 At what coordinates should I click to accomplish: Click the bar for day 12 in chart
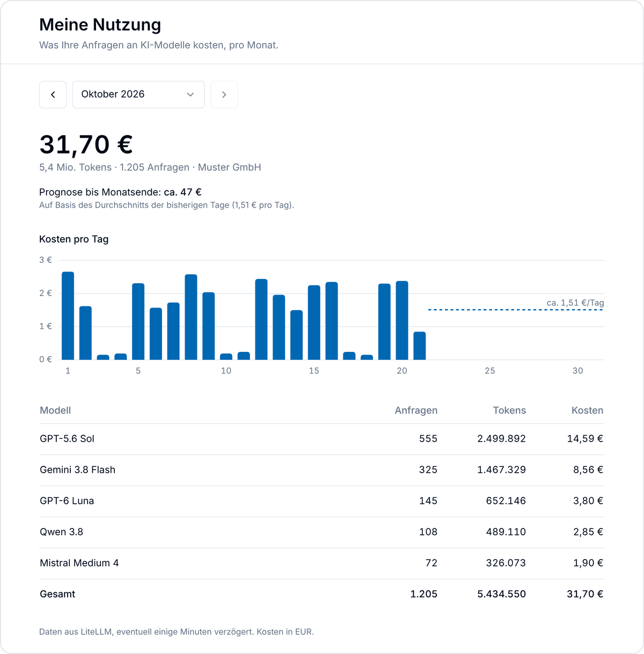click(261, 319)
